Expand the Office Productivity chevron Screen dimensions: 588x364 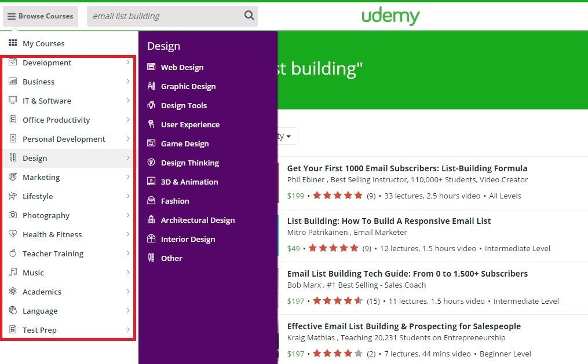pos(128,119)
